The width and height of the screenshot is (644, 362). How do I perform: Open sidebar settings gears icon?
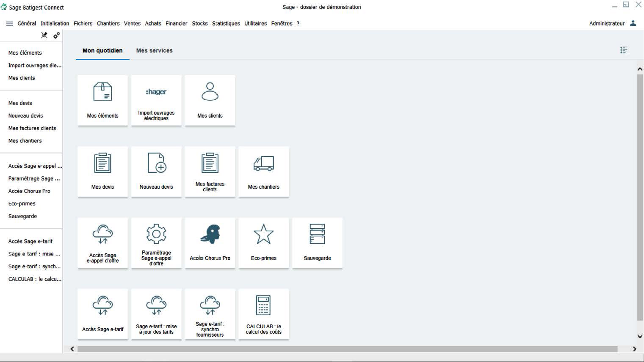point(56,36)
